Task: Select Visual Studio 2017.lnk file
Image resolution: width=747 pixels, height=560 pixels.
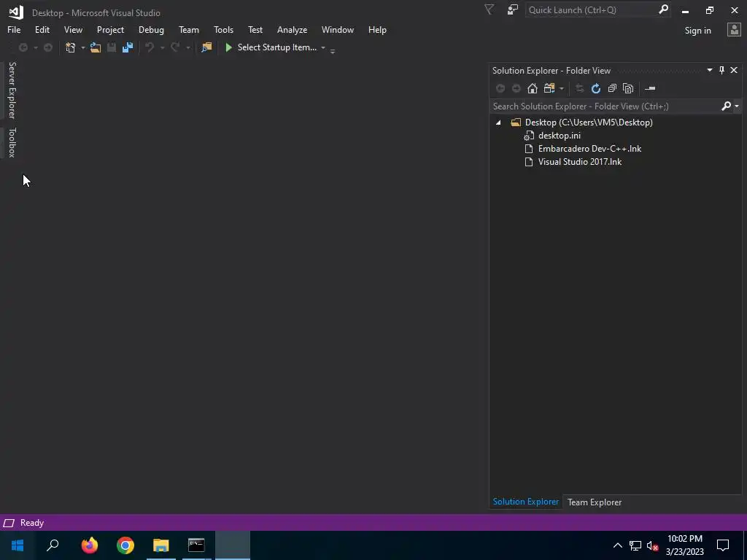Action: 580,162
